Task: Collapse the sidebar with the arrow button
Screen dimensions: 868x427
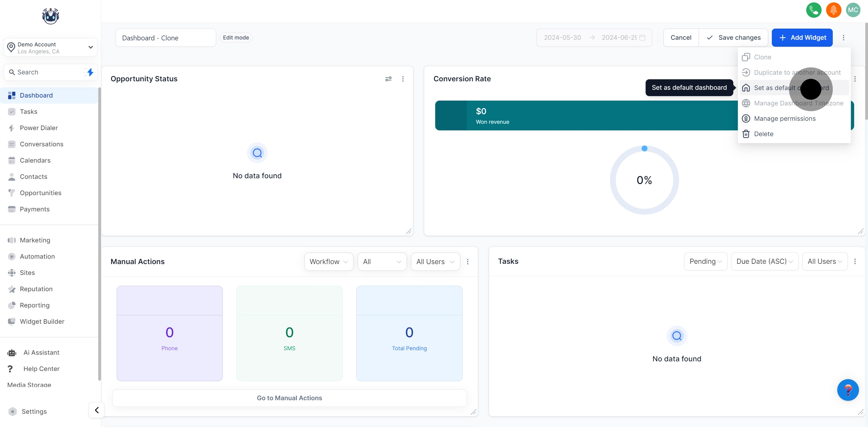Action: [97, 410]
